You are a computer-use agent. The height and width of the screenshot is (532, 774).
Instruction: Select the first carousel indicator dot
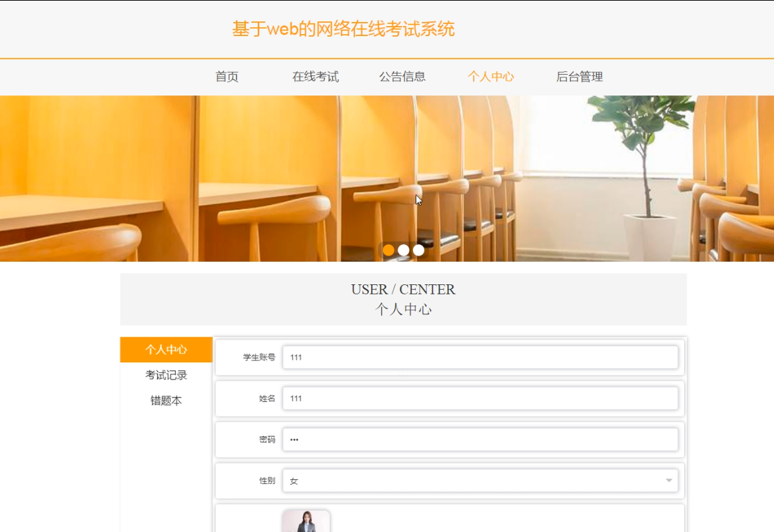point(389,250)
